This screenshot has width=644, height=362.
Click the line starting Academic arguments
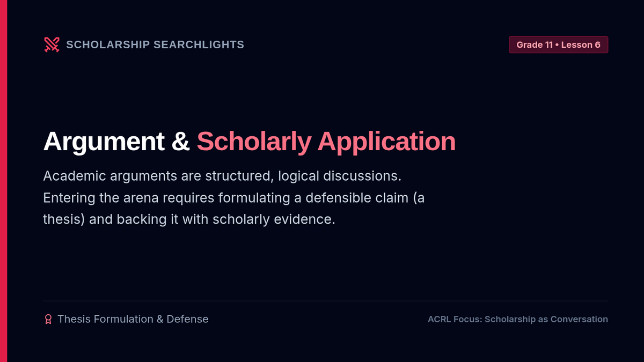click(222, 176)
